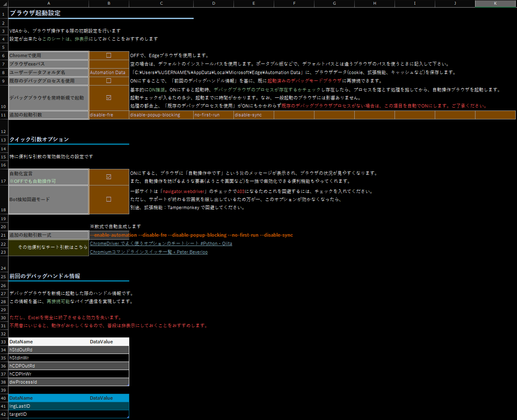Select the hCDPInWr row
The height and width of the screenshot is (420, 517).
(69, 374)
